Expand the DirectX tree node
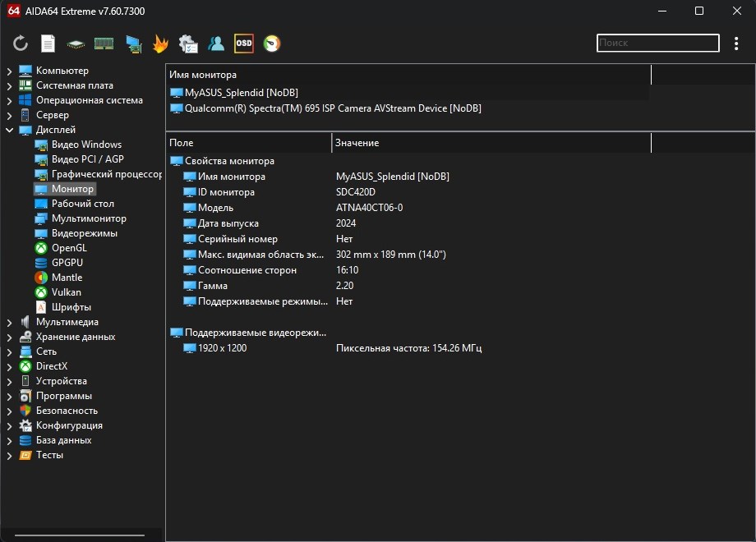The height and width of the screenshot is (542, 756). pyautogui.click(x=9, y=367)
